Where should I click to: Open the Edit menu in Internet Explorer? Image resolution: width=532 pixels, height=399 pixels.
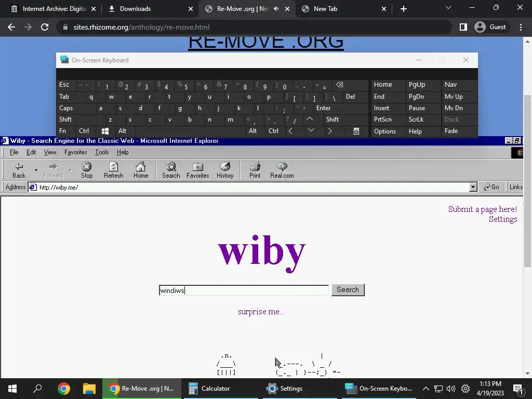31,152
